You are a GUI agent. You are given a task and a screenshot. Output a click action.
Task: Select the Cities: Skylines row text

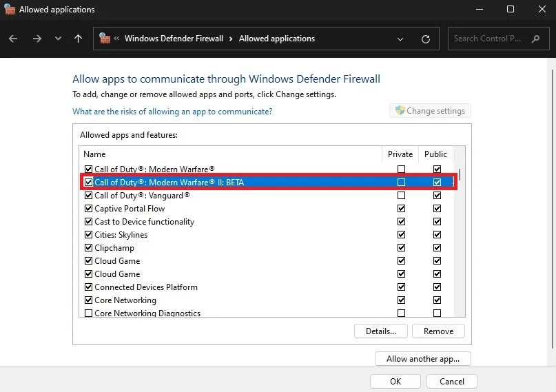[x=121, y=235]
